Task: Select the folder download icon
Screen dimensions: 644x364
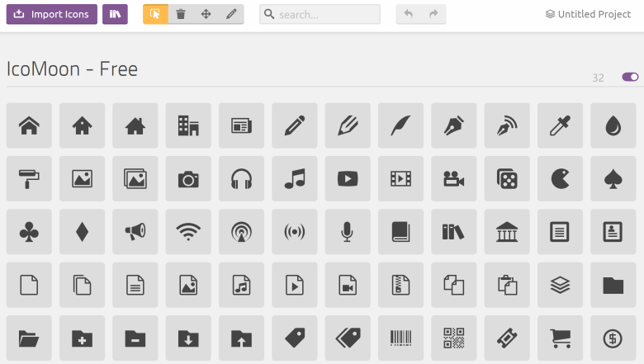Action: [188, 338]
